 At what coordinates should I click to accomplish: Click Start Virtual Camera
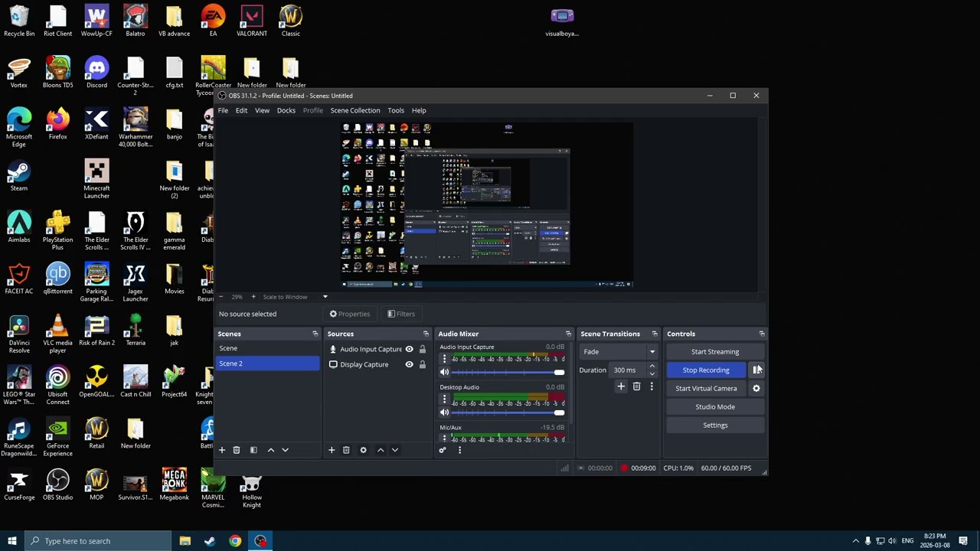(706, 389)
